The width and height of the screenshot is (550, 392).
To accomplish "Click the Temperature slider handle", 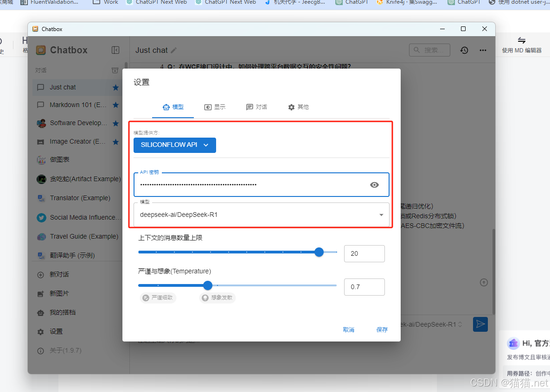I will [x=208, y=285].
